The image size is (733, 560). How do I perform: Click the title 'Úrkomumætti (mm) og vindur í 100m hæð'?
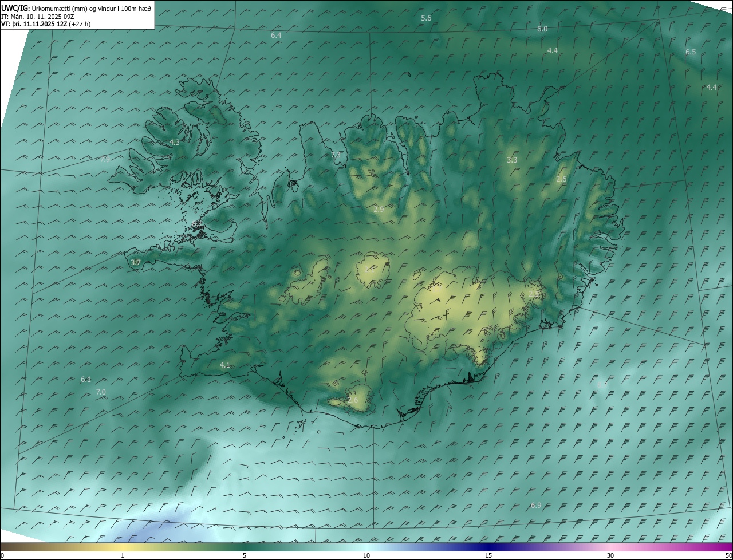coord(92,7)
